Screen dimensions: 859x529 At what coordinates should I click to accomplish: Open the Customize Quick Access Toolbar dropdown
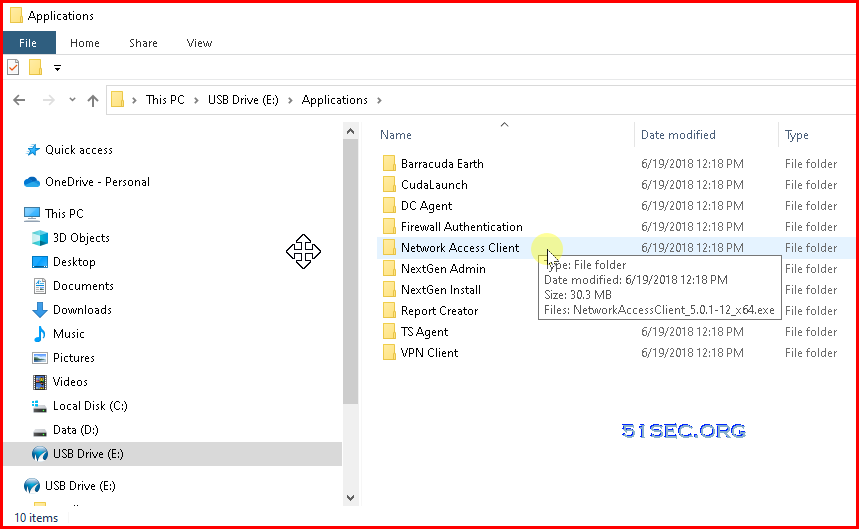(x=58, y=68)
